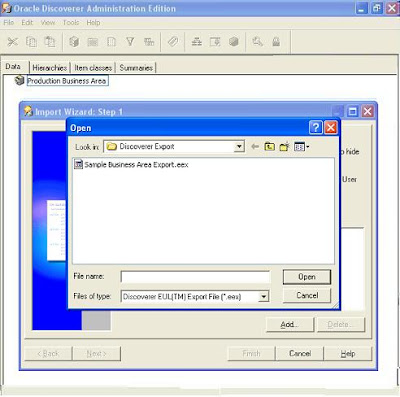Image resolution: width=400 pixels, height=397 pixels.
Task: Click the Production Business Area cube icon
Action: [x=20, y=80]
